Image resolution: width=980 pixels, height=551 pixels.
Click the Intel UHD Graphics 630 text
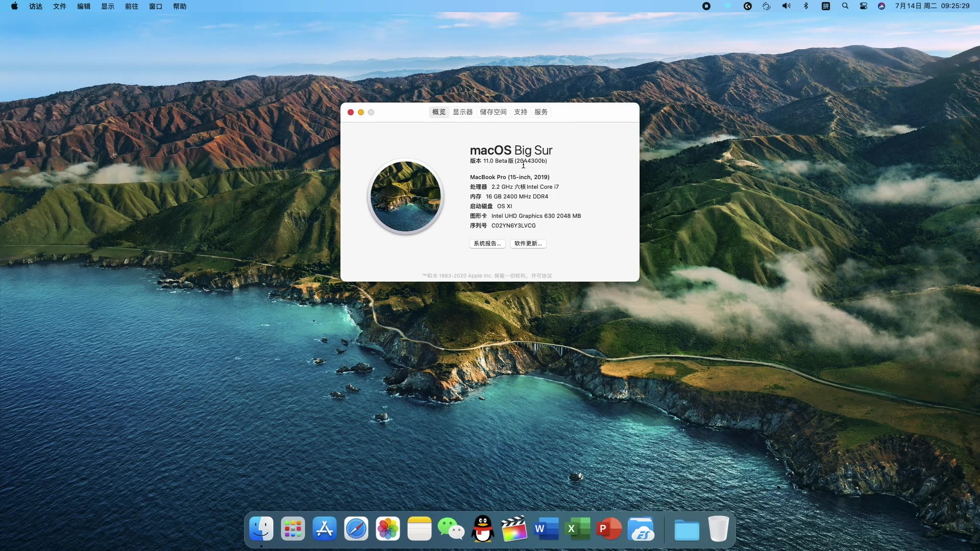click(523, 216)
